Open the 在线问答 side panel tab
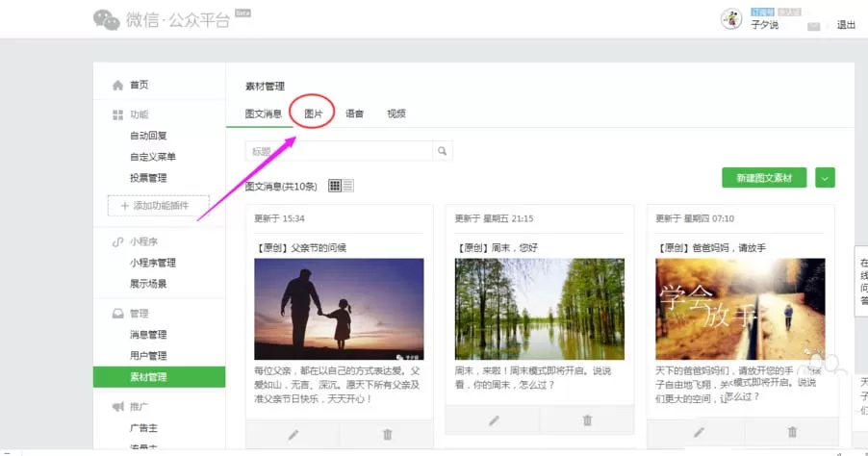The height and width of the screenshot is (456, 868). coord(863,281)
